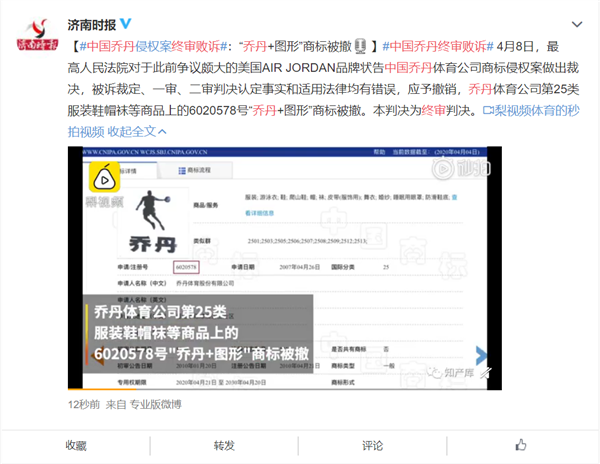Click the blue arrow on video's right edge
This screenshot has width=600, height=464.
tap(481, 354)
